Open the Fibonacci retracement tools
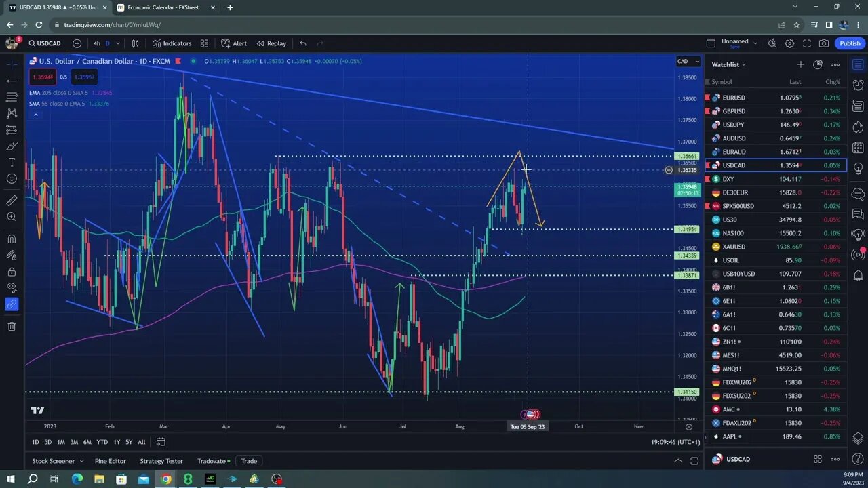Viewport: 868px width, 488px height. (x=12, y=97)
